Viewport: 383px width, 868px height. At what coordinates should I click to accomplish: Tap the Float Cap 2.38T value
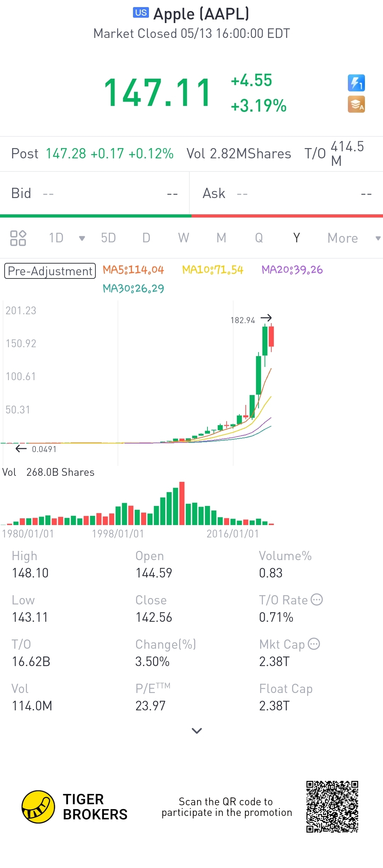(274, 706)
